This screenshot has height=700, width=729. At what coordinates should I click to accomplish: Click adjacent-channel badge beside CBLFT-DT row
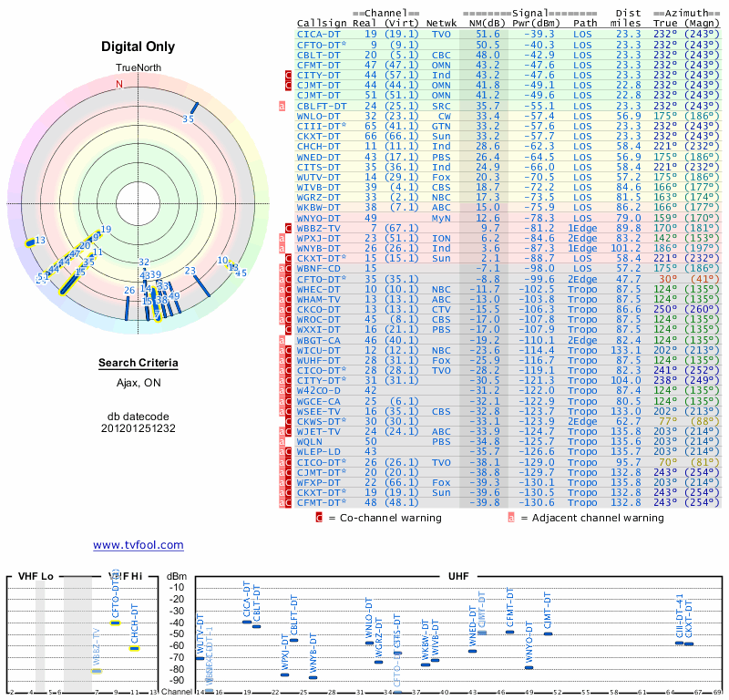pyautogui.click(x=282, y=106)
